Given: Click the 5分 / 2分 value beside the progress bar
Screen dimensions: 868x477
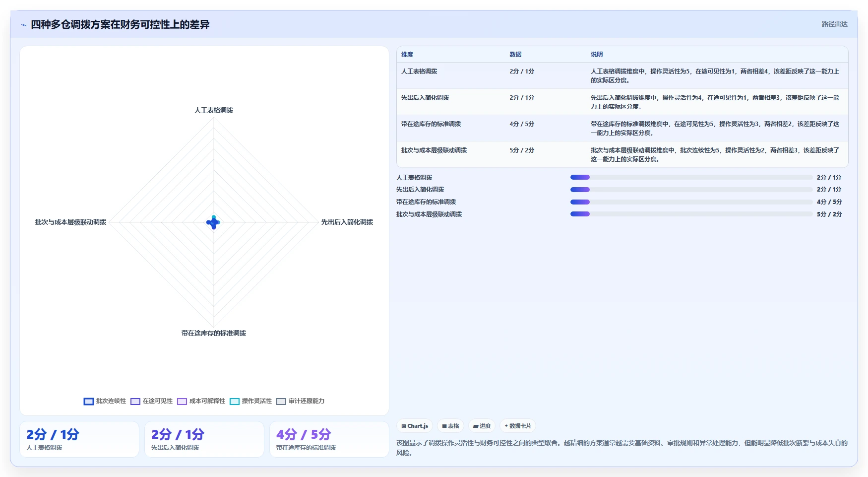Looking at the screenshot, I should (x=829, y=214).
